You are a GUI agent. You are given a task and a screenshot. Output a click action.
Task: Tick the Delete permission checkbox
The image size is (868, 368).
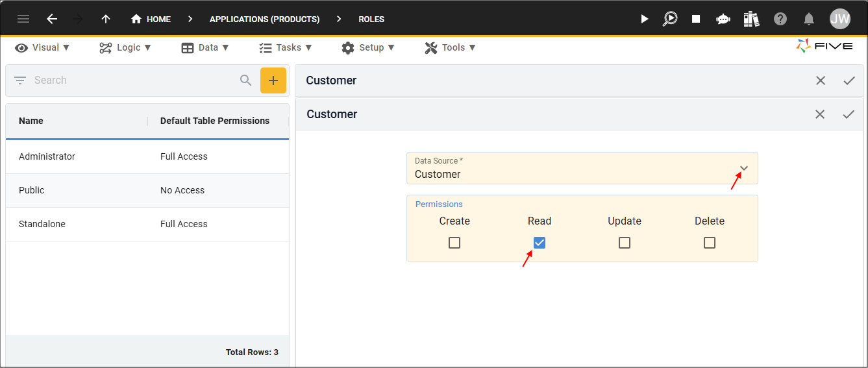710,243
